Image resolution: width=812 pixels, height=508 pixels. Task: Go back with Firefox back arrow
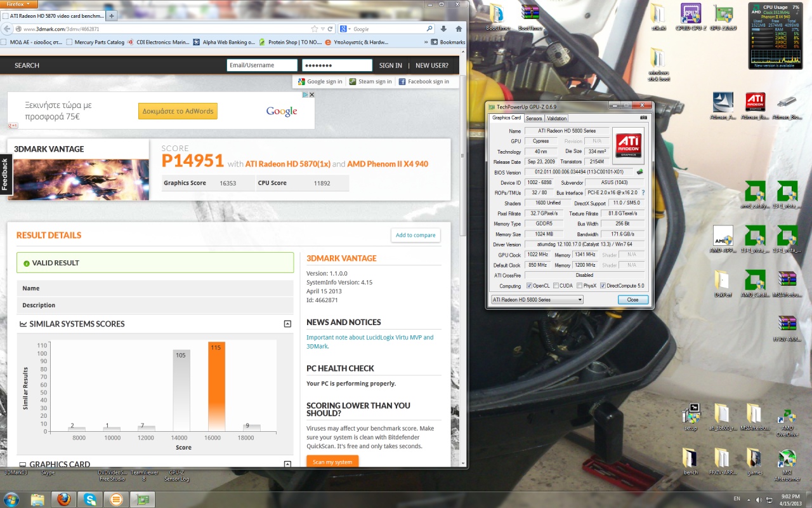[x=8, y=29]
